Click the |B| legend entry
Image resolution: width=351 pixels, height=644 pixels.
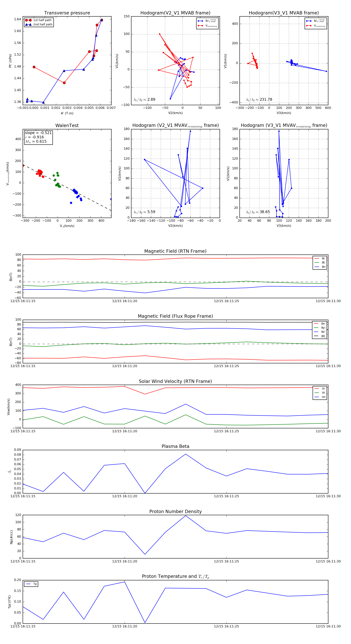[320, 336]
